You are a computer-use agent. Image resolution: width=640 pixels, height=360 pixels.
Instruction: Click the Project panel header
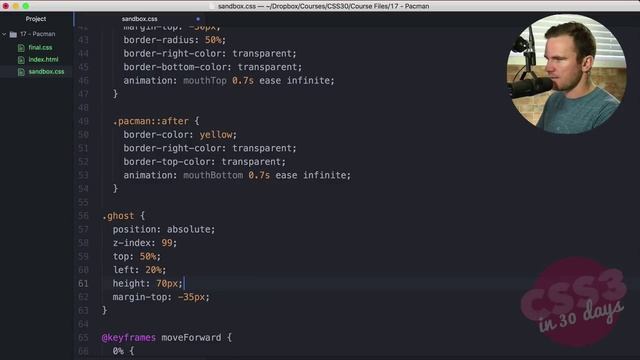[36, 19]
